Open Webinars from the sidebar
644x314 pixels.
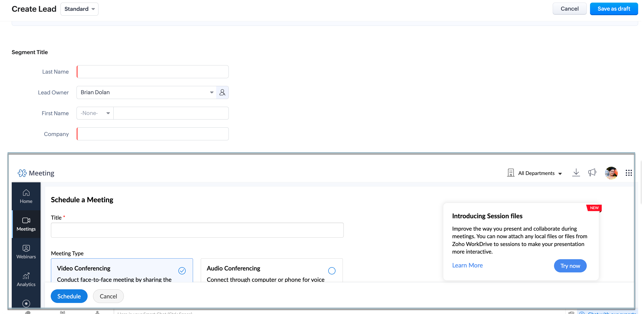(26, 252)
